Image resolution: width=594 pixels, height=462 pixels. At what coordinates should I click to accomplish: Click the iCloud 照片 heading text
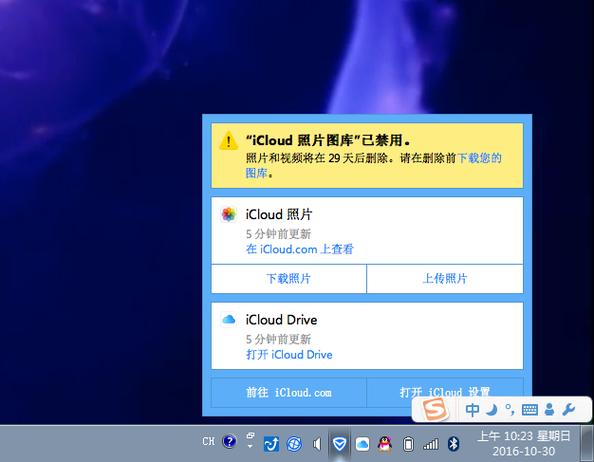(x=279, y=214)
